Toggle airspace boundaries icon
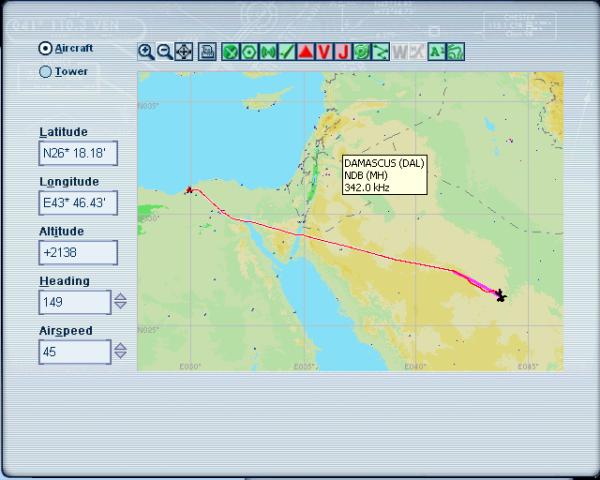Screen dimensions: 600x480 click(x=362, y=52)
